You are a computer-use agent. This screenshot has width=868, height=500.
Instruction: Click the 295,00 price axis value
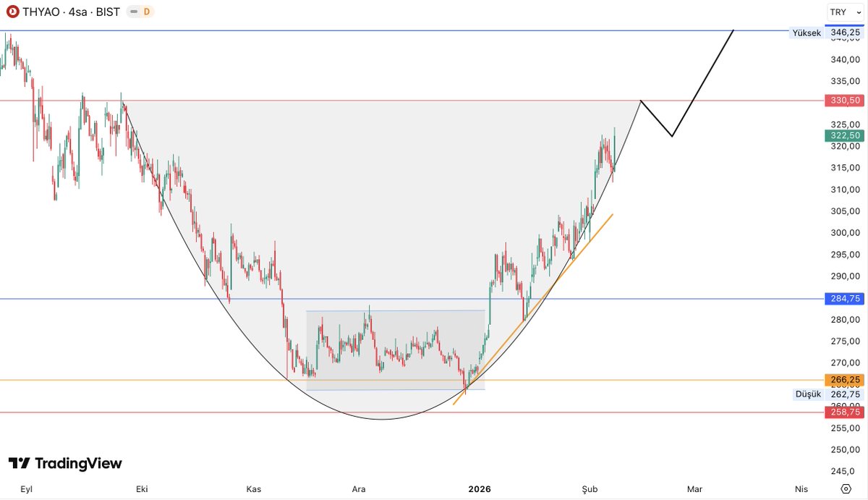pyautogui.click(x=845, y=255)
